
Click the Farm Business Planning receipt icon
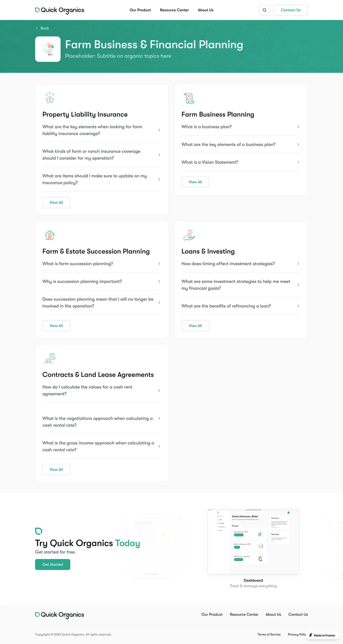click(189, 98)
